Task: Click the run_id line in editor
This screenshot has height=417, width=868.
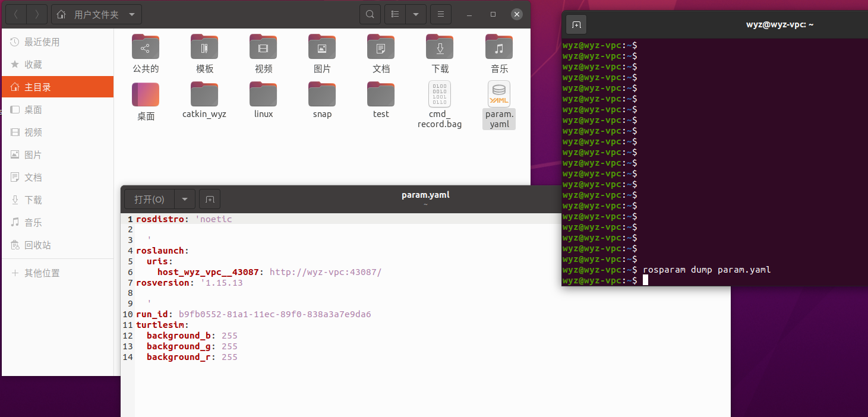Action: tap(254, 314)
